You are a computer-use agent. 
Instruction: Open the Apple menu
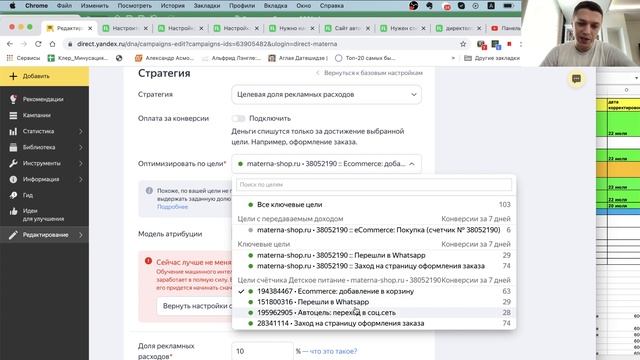(12, 6)
